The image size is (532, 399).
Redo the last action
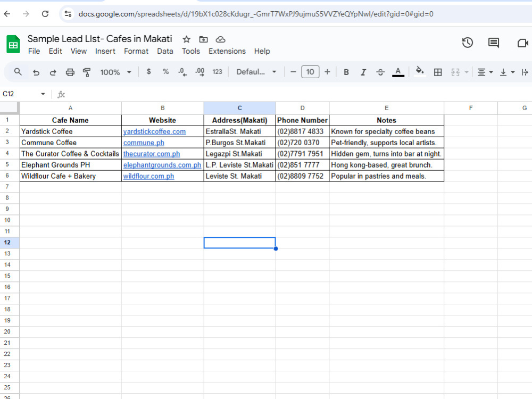[x=53, y=72]
